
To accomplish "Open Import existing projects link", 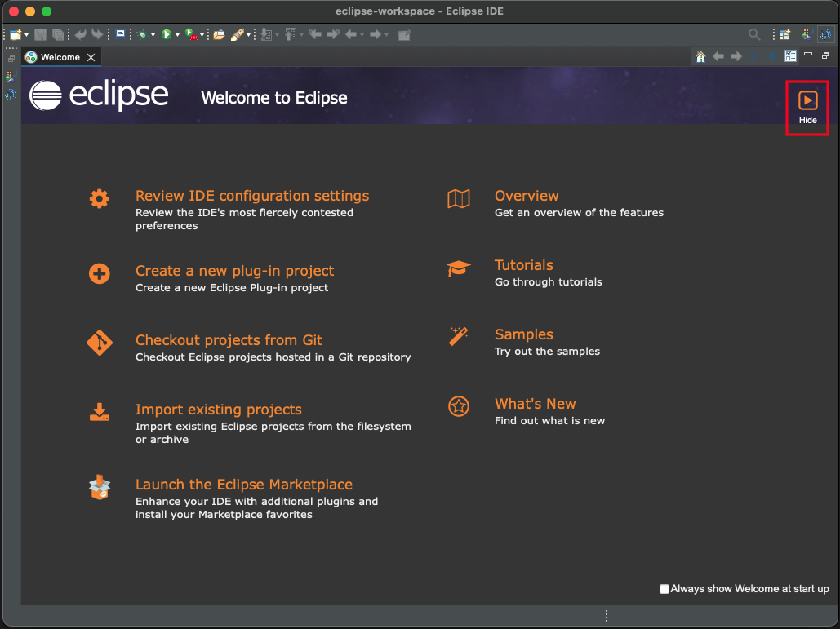I will click(x=219, y=409).
